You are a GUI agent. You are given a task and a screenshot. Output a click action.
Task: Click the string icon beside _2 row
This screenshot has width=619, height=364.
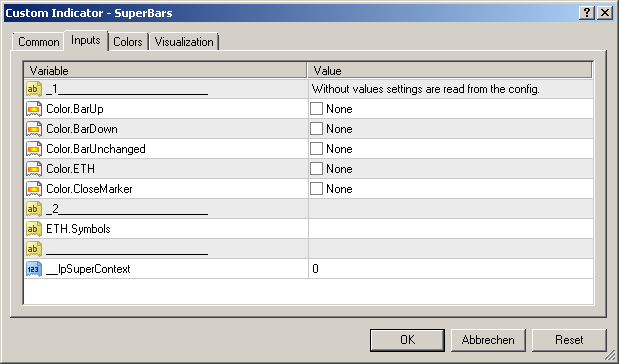34,209
